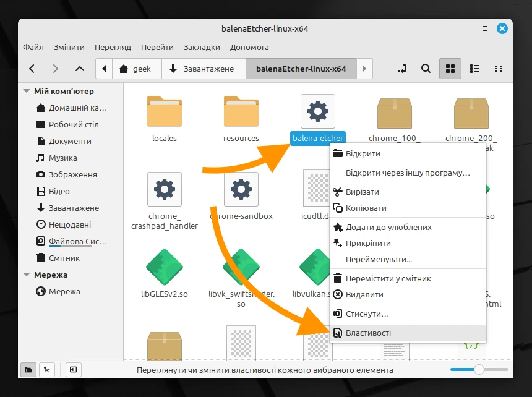Go forward with the right arrow button
The image size is (532, 397).
tap(55, 69)
